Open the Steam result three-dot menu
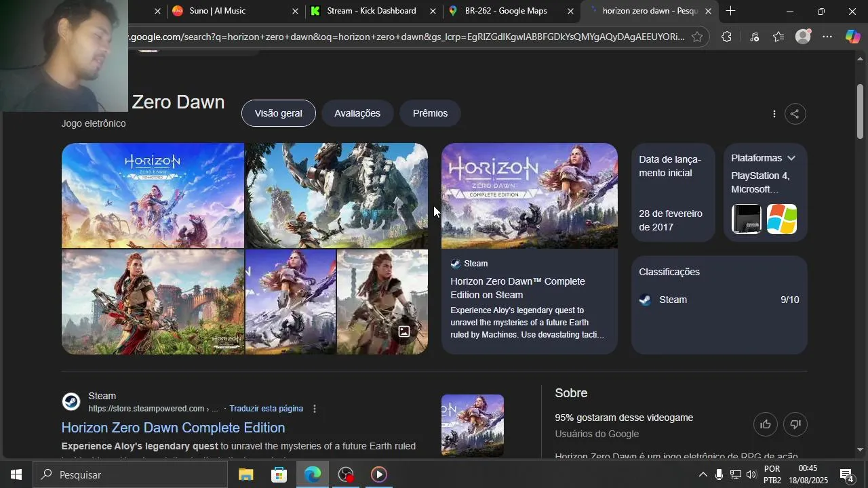The width and height of the screenshot is (868, 488). tap(314, 409)
